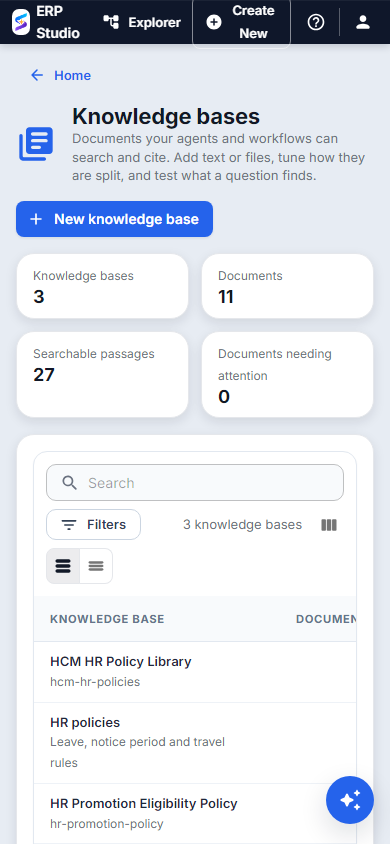Click the Leave, notice period description text
Image resolution: width=390 pixels, height=844 pixels.
(137, 752)
